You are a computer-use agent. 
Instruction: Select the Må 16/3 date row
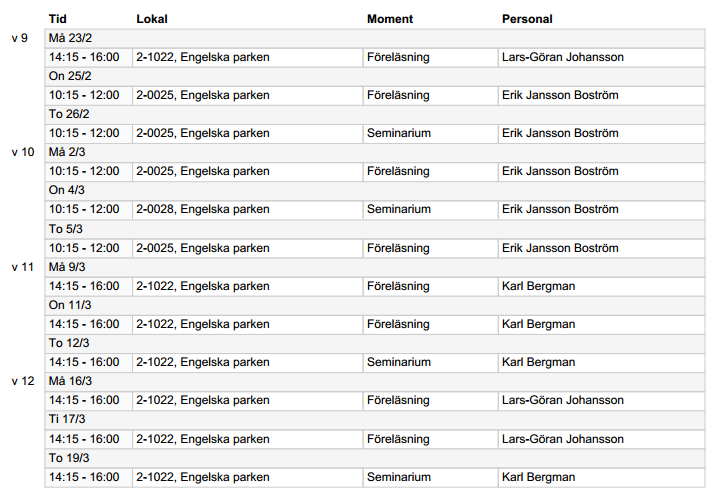[x=375, y=381]
